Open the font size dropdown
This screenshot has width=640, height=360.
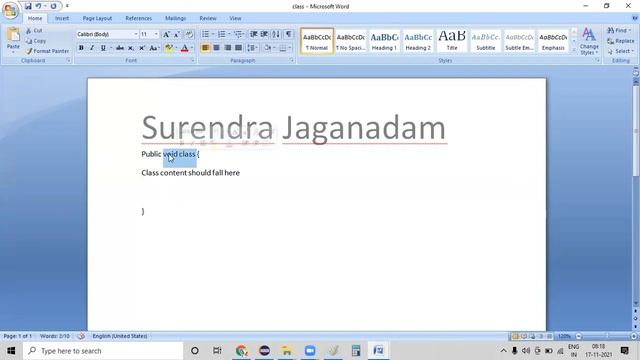tap(156, 34)
